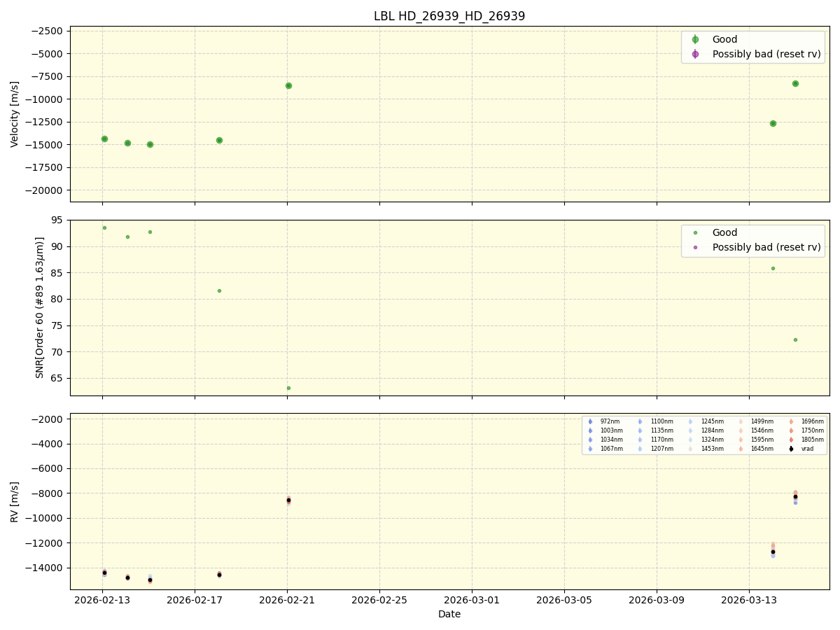Image resolution: width=840 pixels, height=630 pixels.
Task: Click the 1170nm legend marker
Action: 640,440
